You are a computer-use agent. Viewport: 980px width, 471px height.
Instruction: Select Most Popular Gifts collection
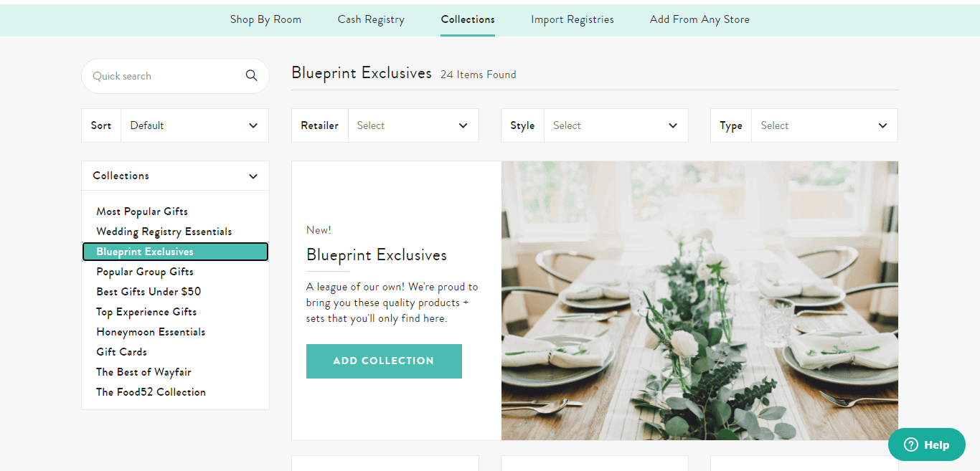click(142, 211)
